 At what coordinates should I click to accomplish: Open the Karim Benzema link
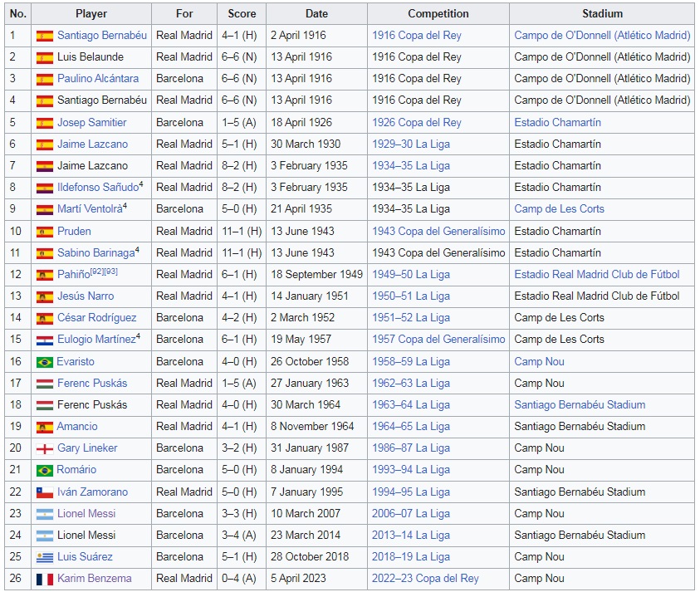tap(94, 578)
